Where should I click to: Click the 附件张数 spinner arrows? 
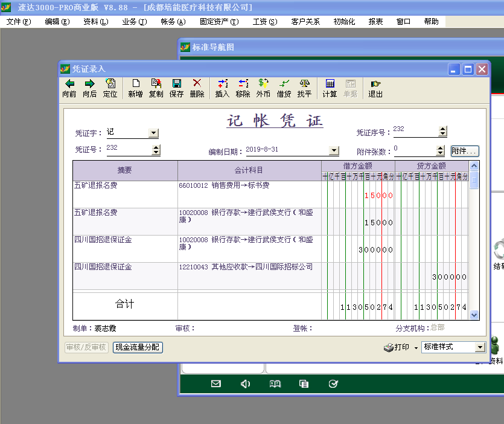pos(440,151)
